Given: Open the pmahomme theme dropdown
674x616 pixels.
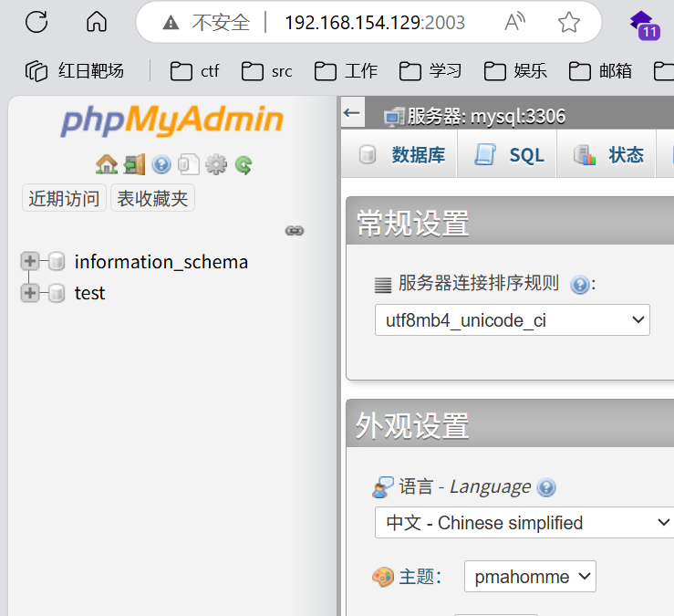Looking at the screenshot, I should [530, 577].
